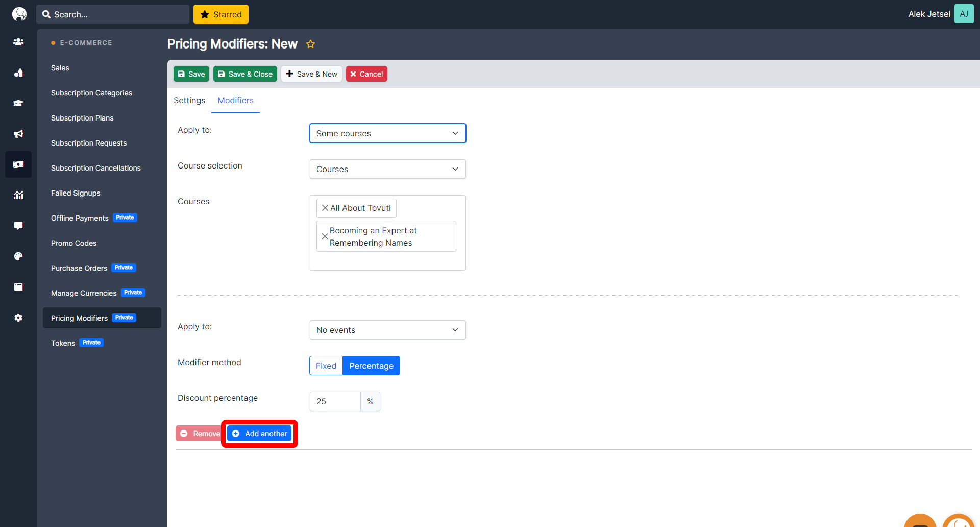Switch to the Settings tab

pos(189,100)
